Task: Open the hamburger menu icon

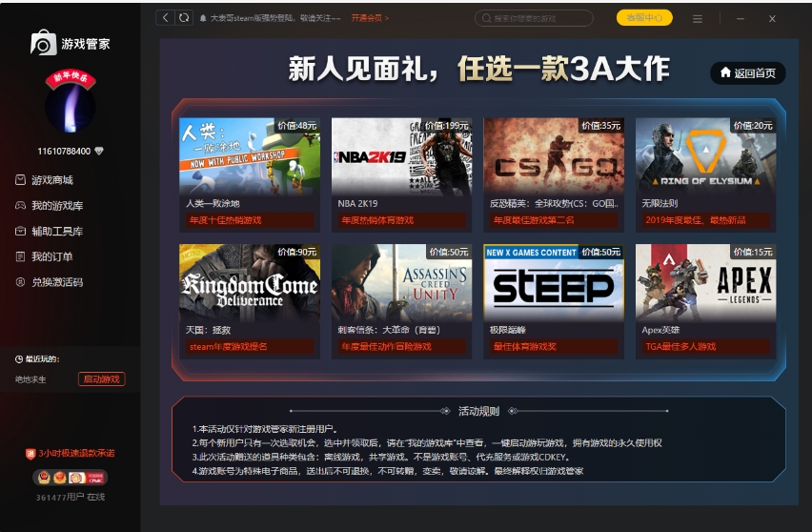Action: (x=698, y=19)
